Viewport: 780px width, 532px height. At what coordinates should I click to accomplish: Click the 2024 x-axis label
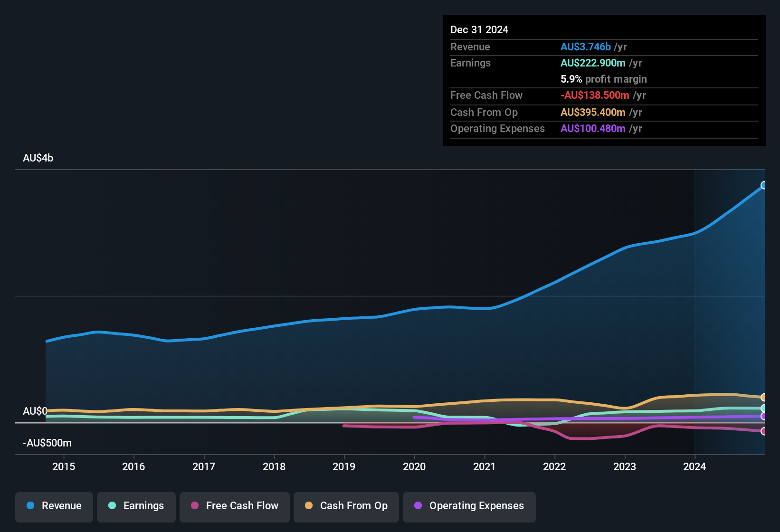(694, 467)
